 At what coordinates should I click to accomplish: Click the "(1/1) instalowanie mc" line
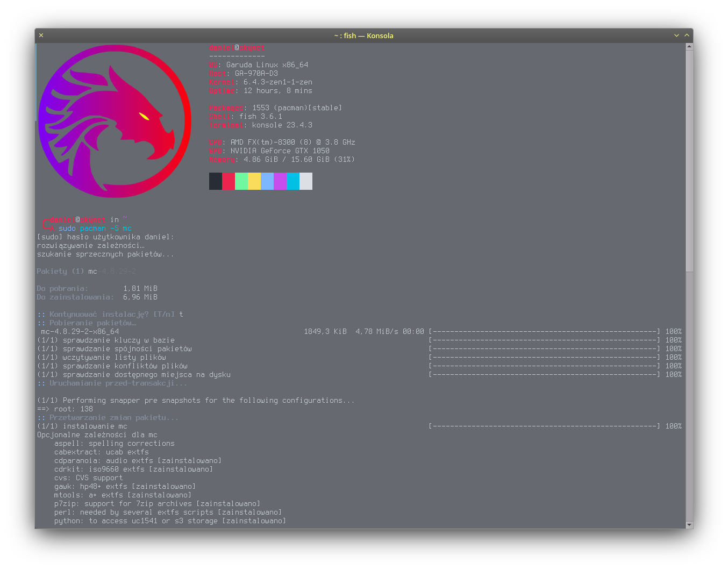click(82, 426)
